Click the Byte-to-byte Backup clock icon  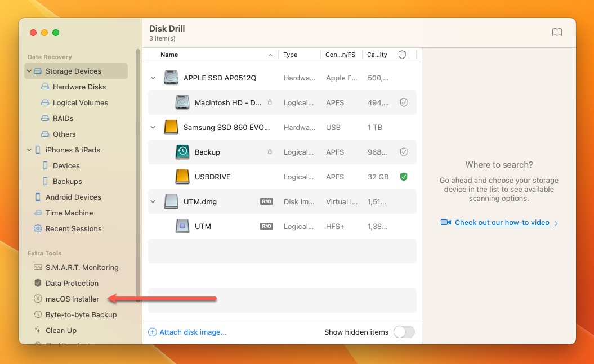click(x=38, y=314)
